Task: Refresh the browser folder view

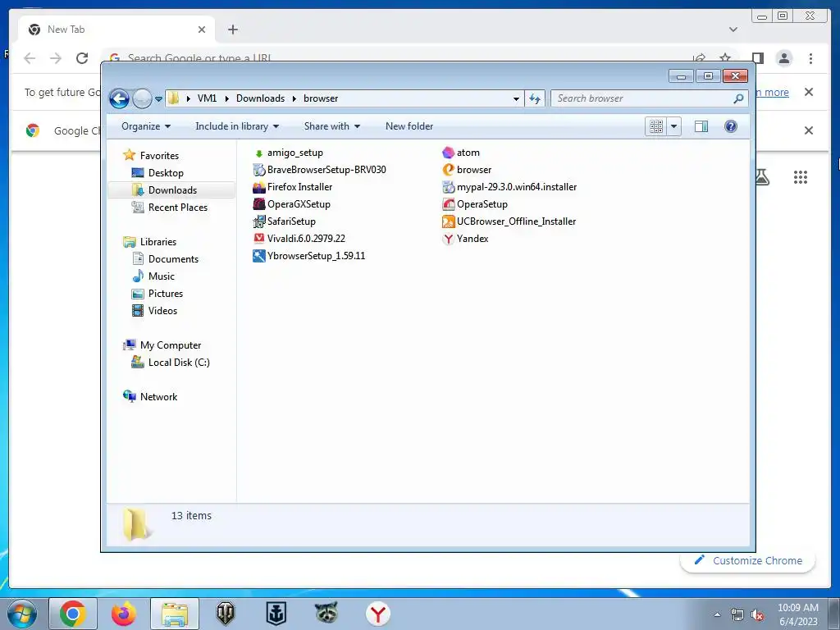Action: [x=535, y=98]
